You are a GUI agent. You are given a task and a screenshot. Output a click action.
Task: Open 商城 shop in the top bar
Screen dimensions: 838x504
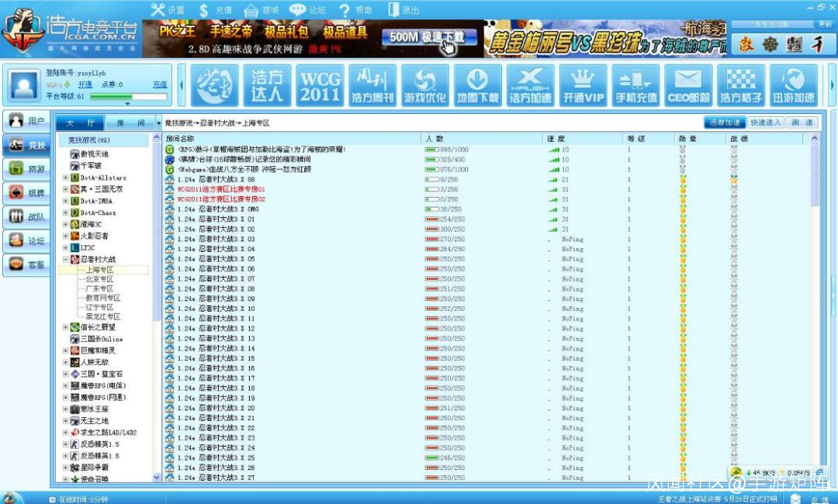pos(261,9)
